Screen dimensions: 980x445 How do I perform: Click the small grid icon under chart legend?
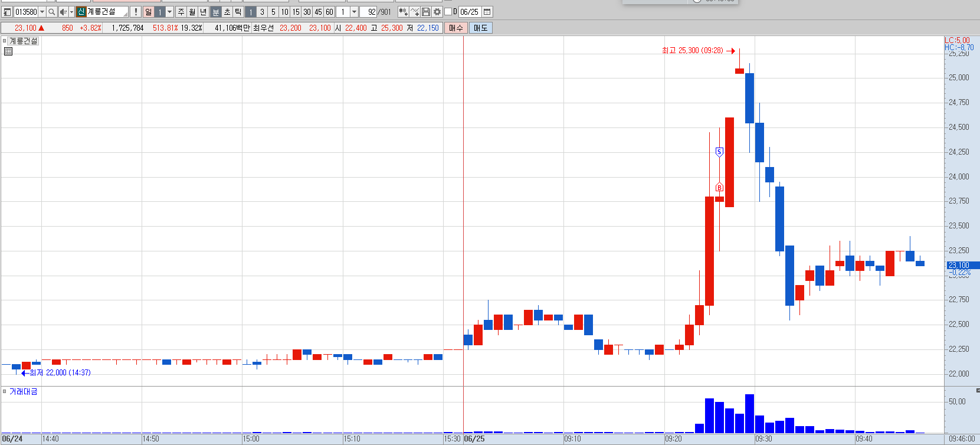8,51
